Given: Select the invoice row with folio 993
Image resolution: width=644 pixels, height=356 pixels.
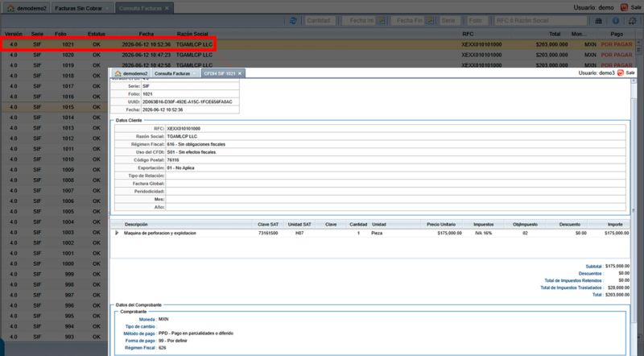Looking at the screenshot, I should click(55, 337).
